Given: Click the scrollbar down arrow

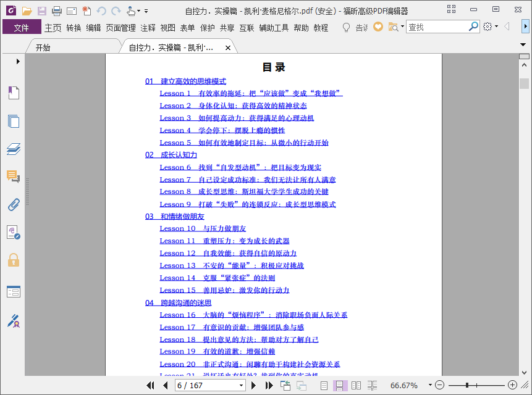Looking at the screenshot, I should pyautogui.click(x=524, y=372).
